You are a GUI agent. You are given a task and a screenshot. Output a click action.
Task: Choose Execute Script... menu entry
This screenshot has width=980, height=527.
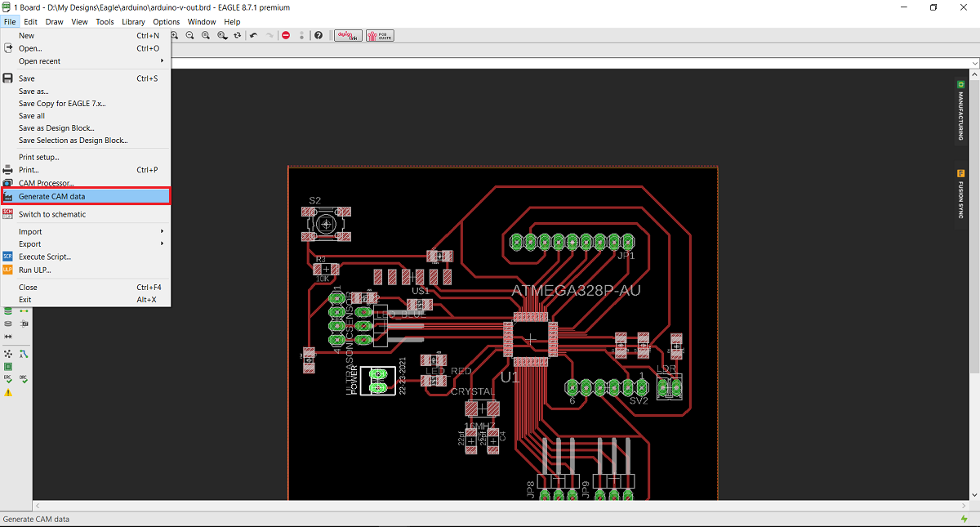click(86, 257)
